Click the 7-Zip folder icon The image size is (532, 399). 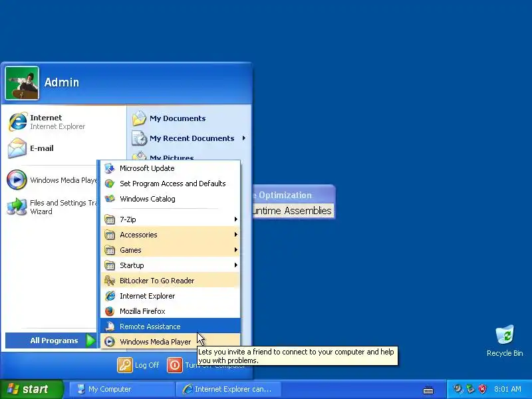110,219
